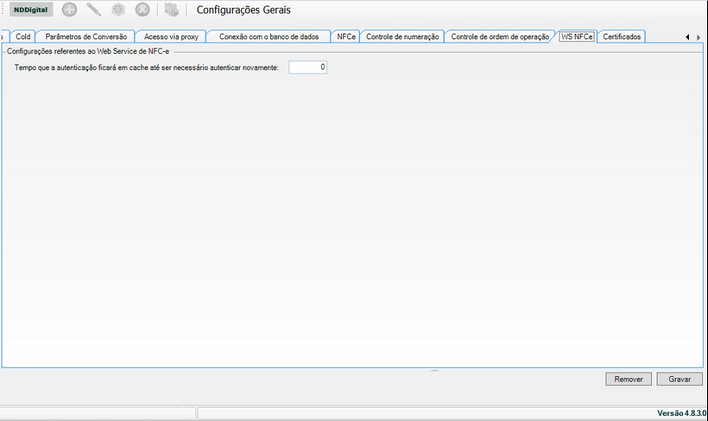Click the edit pencil toolbar icon
Image resolution: width=708 pixels, height=421 pixels.
[x=93, y=9]
